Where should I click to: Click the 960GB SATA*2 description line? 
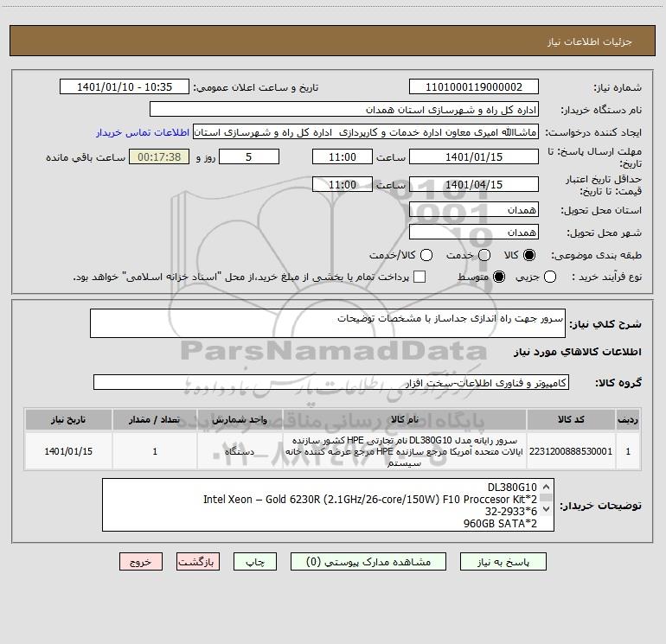pyautogui.click(x=500, y=524)
